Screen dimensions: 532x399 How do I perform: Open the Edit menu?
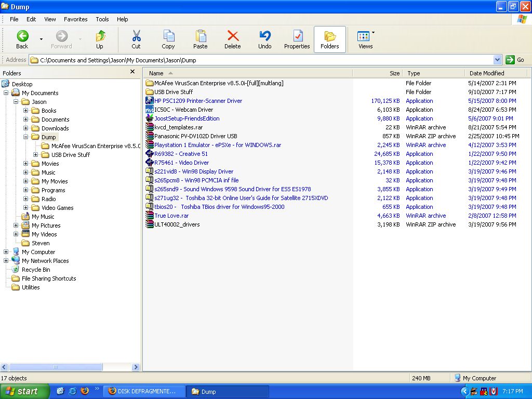pyautogui.click(x=31, y=19)
